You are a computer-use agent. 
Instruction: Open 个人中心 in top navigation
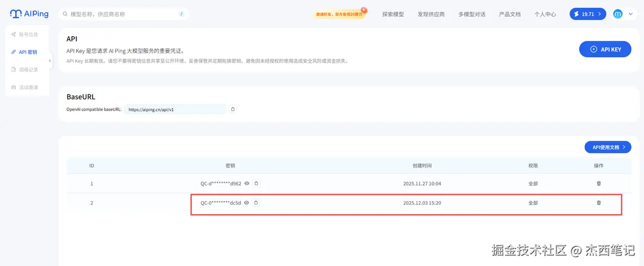pyautogui.click(x=545, y=14)
